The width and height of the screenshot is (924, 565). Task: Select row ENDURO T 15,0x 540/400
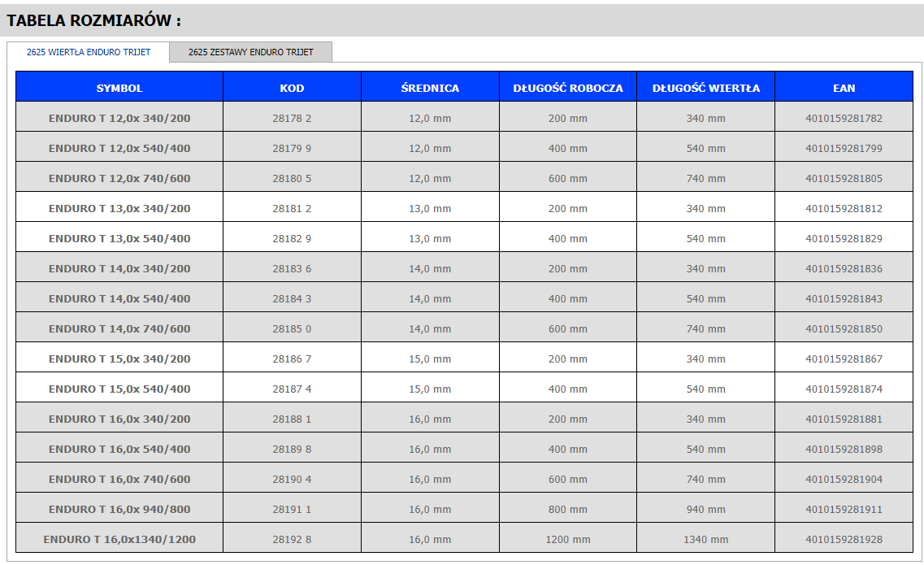tap(464, 389)
